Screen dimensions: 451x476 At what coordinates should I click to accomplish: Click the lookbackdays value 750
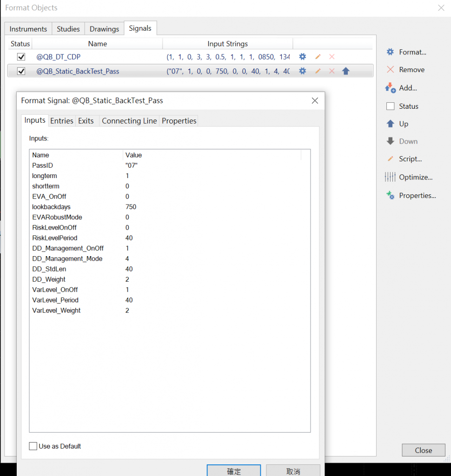click(131, 207)
